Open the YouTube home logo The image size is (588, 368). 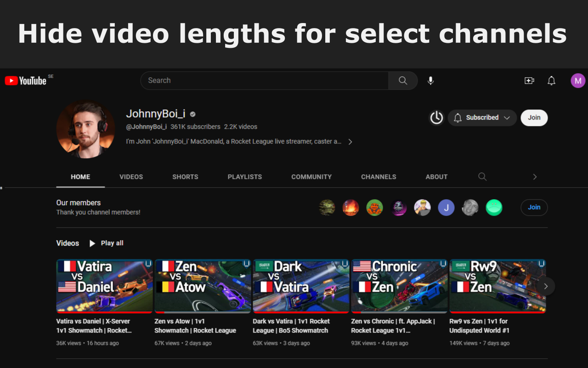(26, 81)
